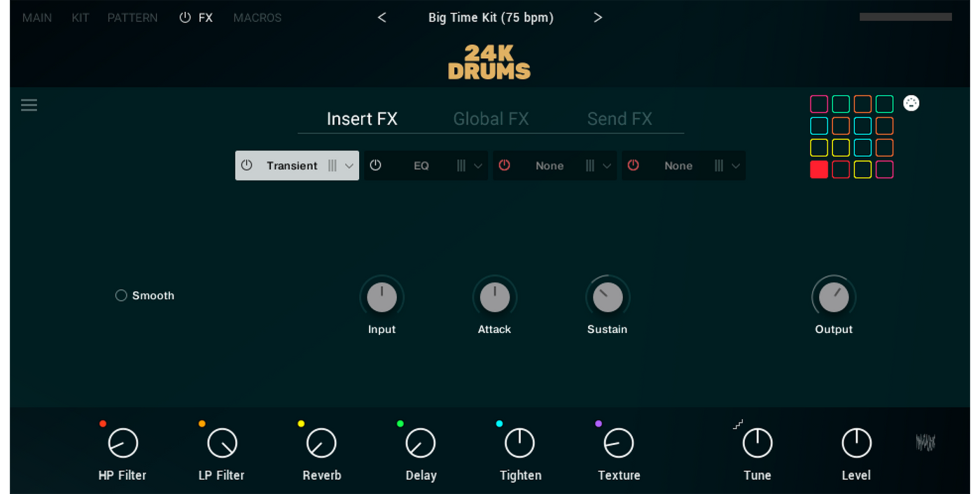Viewport: 980px width, 494px height.
Task: Enable the Smooth radio option
Action: pos(121,296)
